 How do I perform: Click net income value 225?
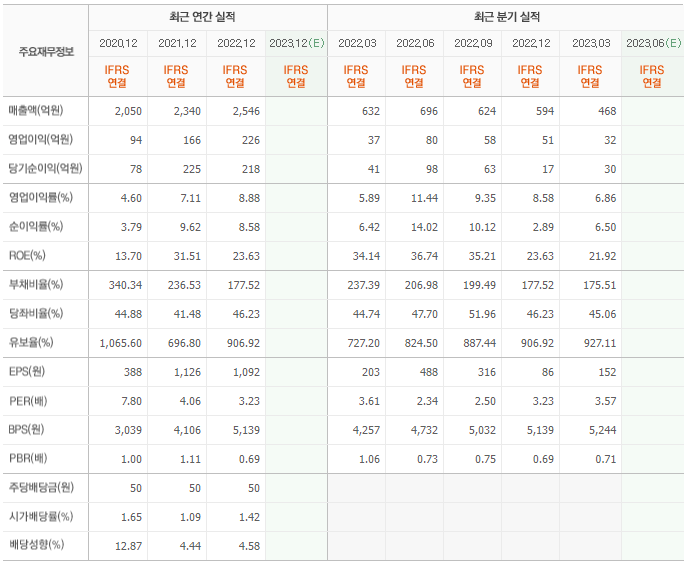pos(192,169)
